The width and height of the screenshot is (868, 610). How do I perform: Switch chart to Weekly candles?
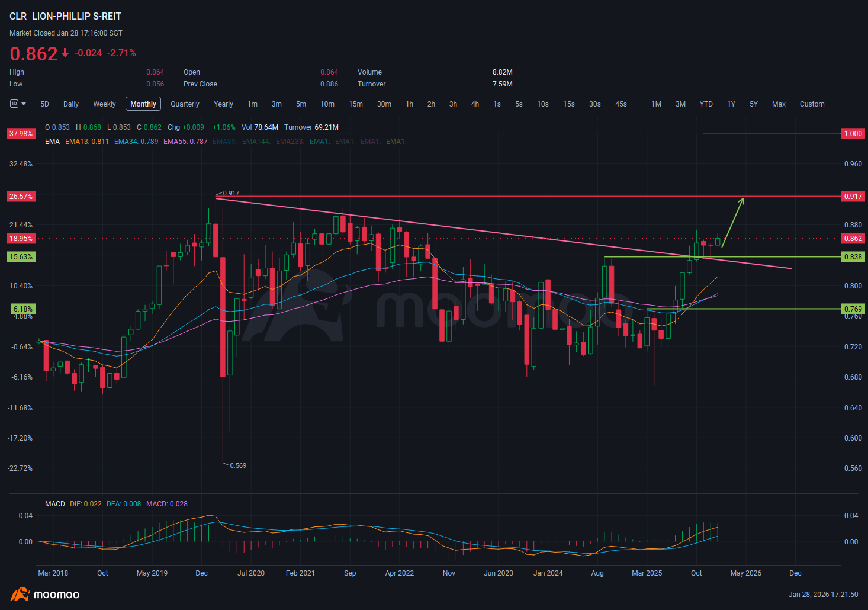pos(105,104)
